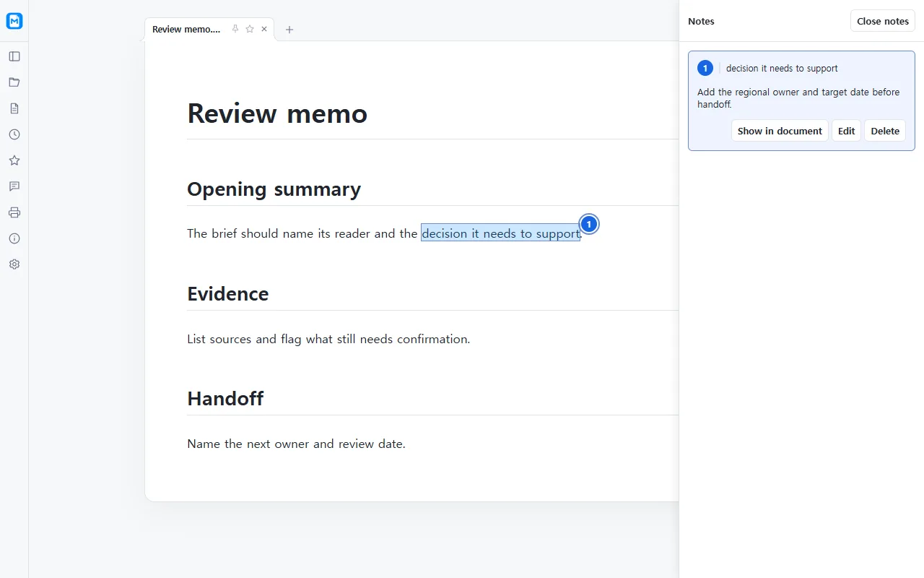The width and height of the screenshot is (924, 578).
Task: Open the folder icon in the left rail
Action: [14, 82]
